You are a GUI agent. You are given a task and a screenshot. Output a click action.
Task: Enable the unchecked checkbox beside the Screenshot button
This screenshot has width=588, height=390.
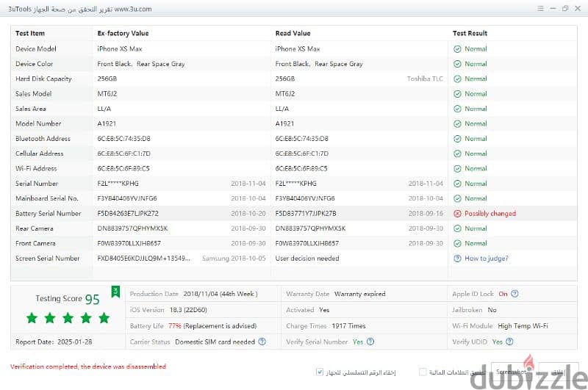coord(423,372)
